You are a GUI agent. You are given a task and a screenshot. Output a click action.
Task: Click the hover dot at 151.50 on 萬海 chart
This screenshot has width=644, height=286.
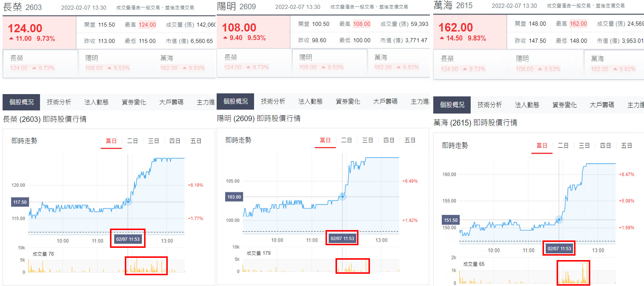pos(559,220)
